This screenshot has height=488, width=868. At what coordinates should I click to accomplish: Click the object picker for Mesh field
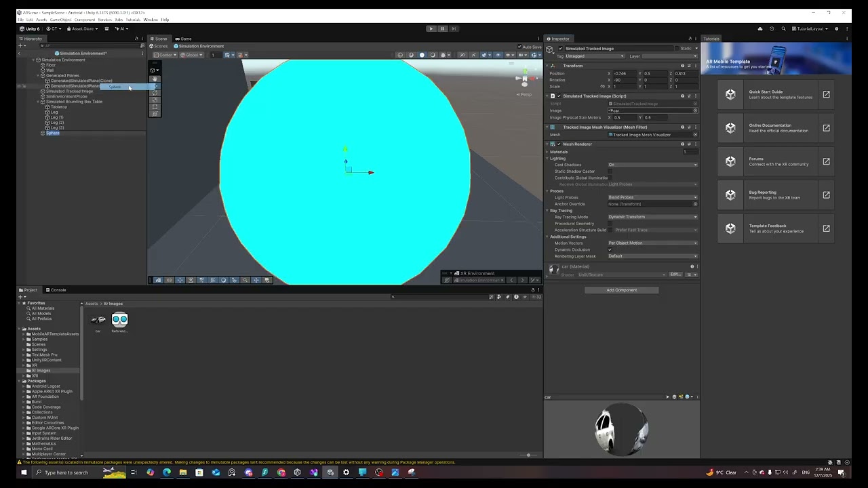(x=695, y=135)
